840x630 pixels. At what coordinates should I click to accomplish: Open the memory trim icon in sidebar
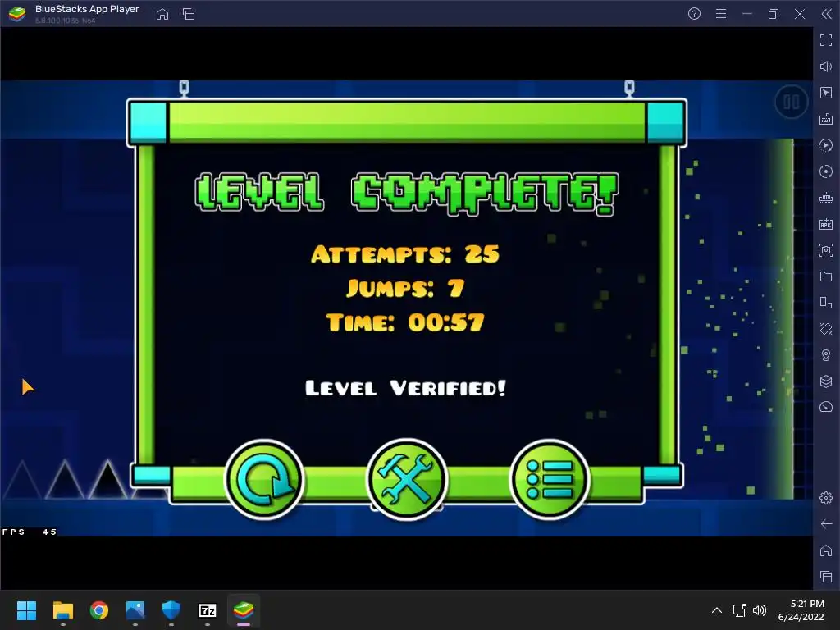(826, 198)
